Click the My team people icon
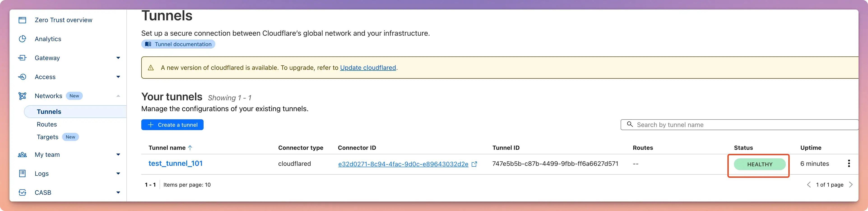868x211 pixels. point(22,154)
